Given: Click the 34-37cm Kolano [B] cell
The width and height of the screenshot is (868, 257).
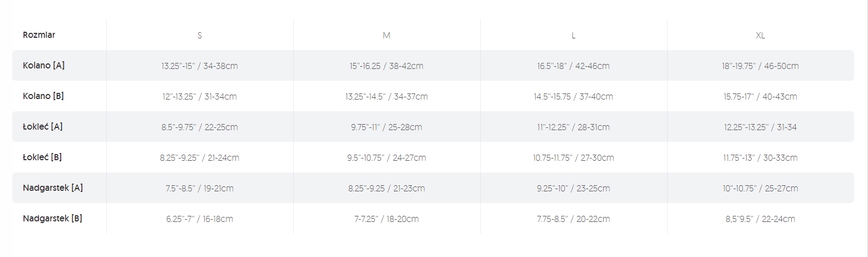Looking at the screenshot, I should pyautogui.click(x=387, y=97).
